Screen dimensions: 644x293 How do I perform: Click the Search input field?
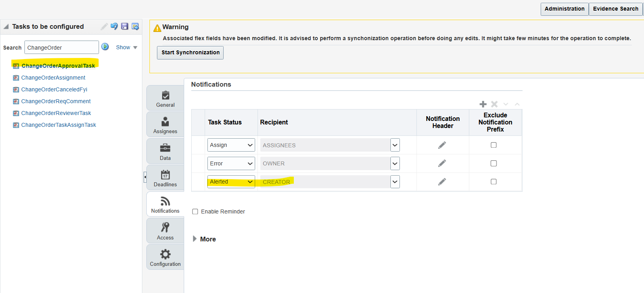[61, 48]
